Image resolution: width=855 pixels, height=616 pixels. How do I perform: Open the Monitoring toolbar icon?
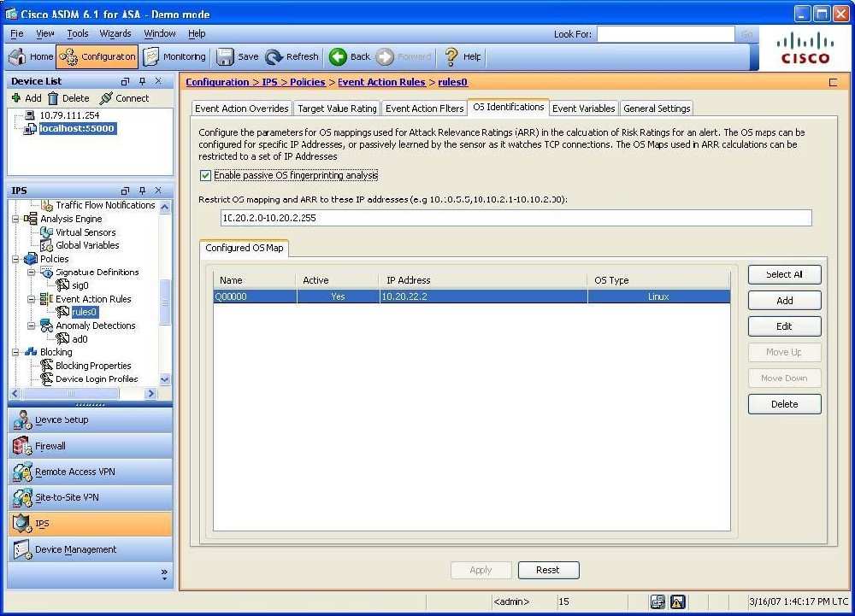(x=151, y=56)
